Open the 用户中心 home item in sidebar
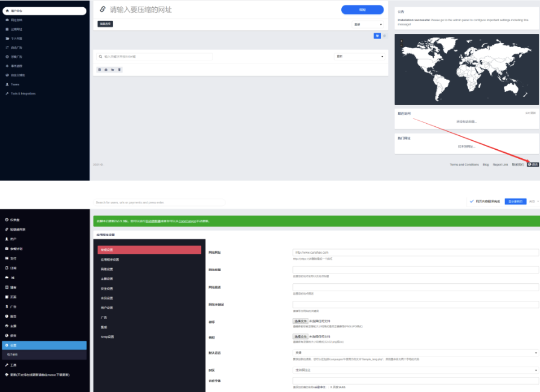Image resolution: width=540 pixels, height=392 pixels. (x=45, y=11)
